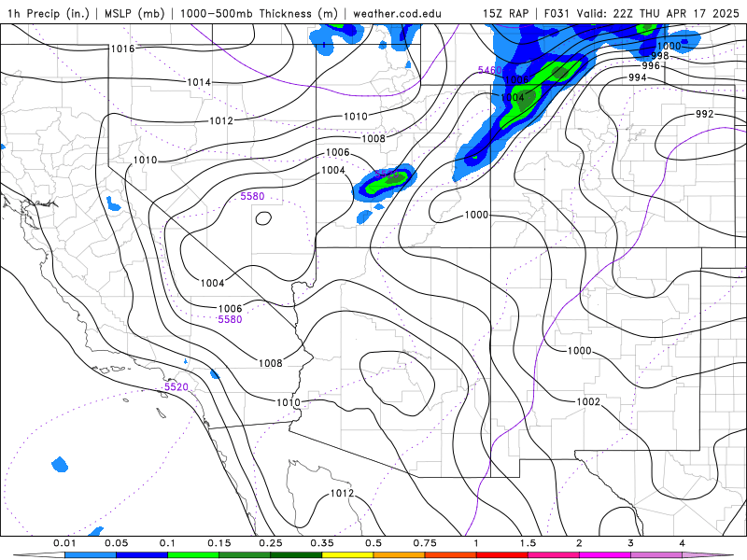747x560 pixels.
Task: Click the purple 5460 thickness label
Action: coord(489,70)
